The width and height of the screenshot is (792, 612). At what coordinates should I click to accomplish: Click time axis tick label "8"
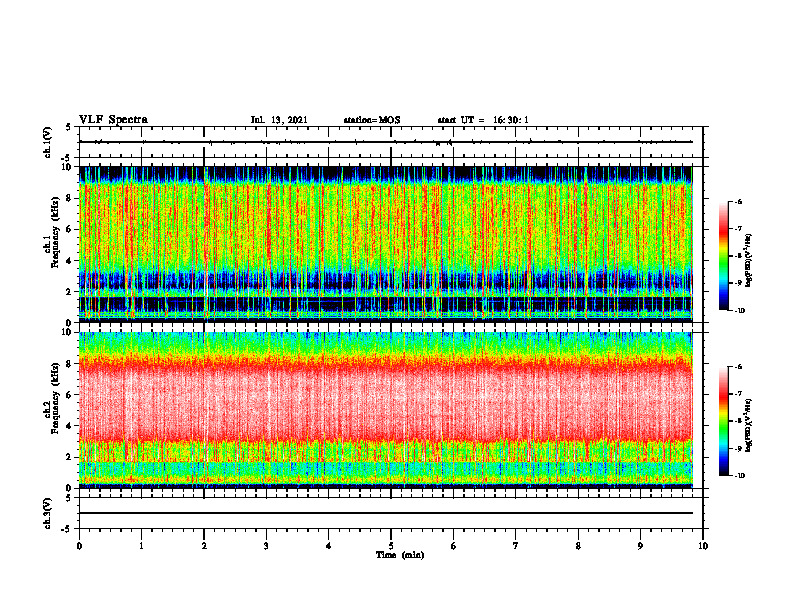point(578,546)
